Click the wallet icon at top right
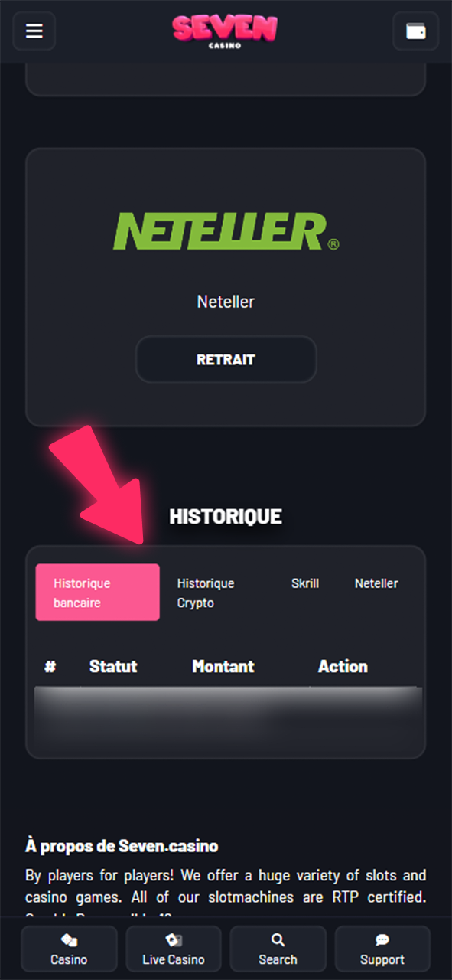The height and width of the screenshot is (980, 452). pyautogui.click(x=416, y=31)
